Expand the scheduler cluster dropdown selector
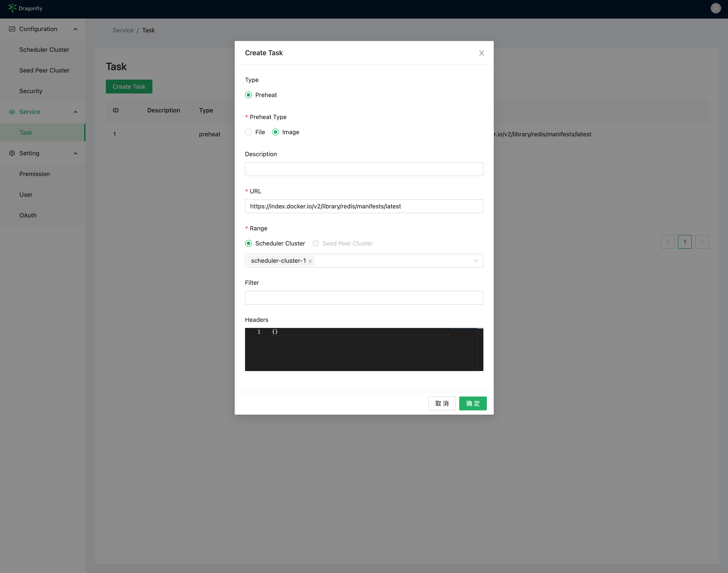The width and height of the screenshot is (728, 573). (x=476, y=261)
